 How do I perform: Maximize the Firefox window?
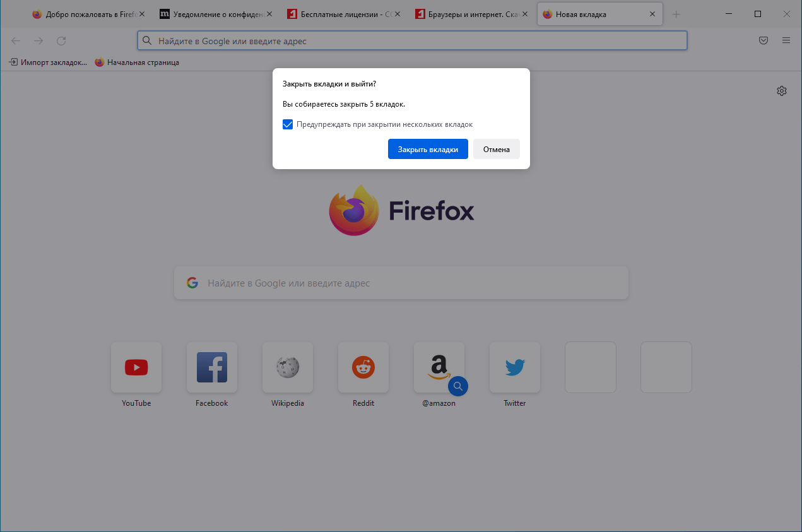[758, 14]
